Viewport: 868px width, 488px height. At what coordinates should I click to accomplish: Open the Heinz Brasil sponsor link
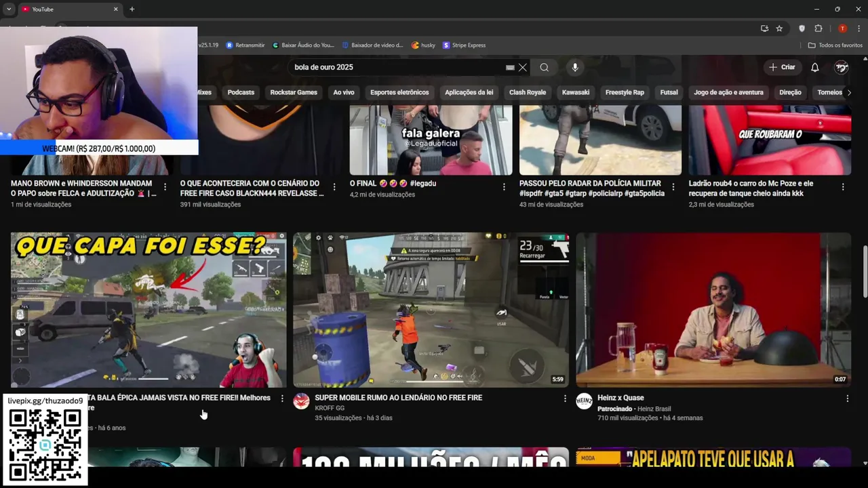point(654,409)
